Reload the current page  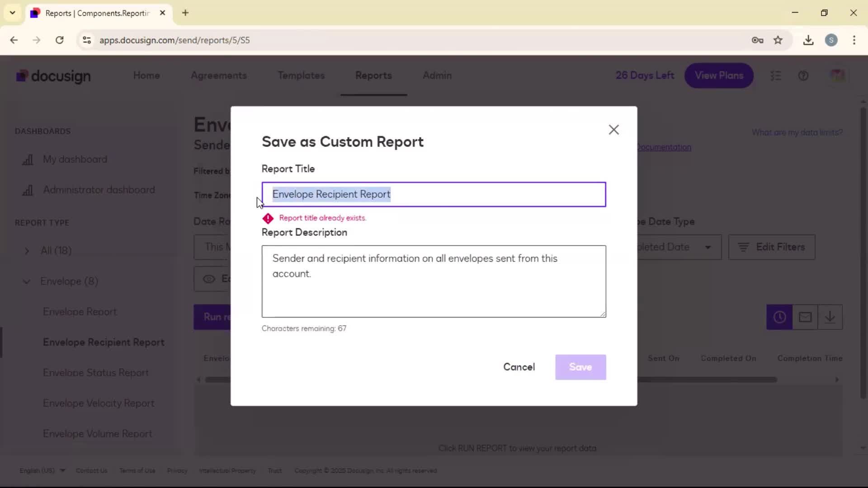[x=59, y=40]
